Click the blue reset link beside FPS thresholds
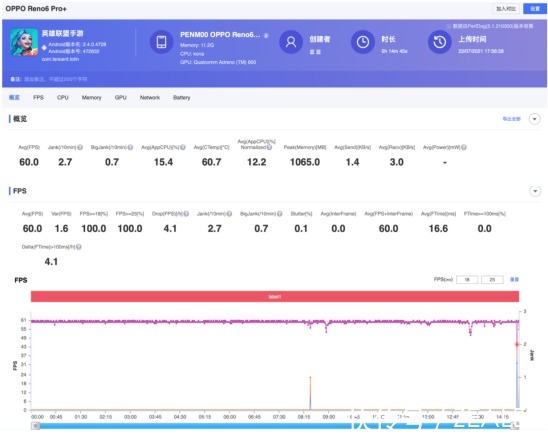 514,279
